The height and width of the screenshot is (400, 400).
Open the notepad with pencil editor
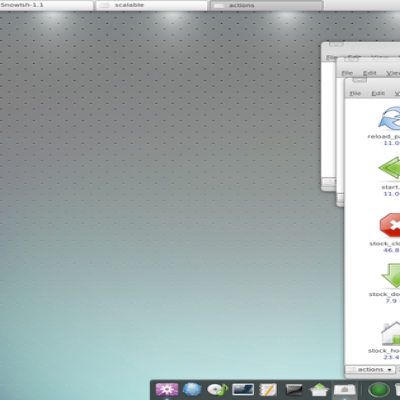point(268,389)
